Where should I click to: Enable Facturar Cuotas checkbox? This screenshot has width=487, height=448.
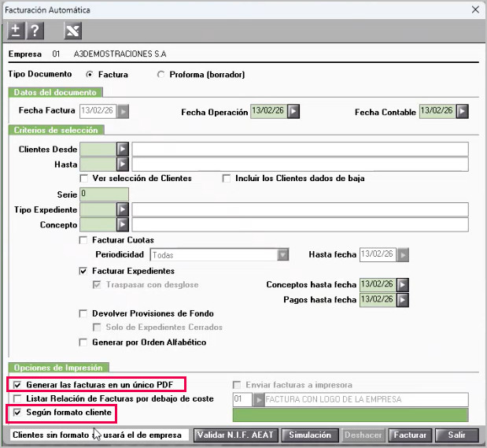pyautogui.click(x=83, y=240)
